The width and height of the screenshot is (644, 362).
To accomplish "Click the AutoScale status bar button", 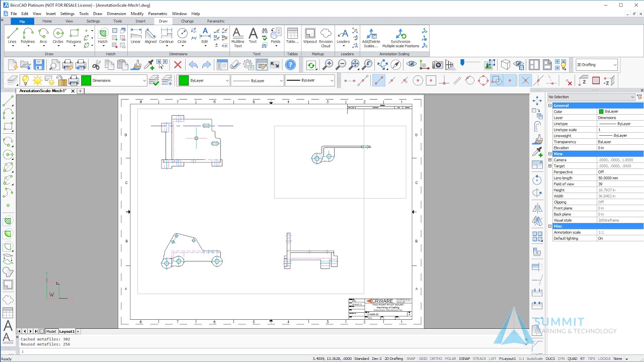I will pyautogui.click(x=534, y=358).
